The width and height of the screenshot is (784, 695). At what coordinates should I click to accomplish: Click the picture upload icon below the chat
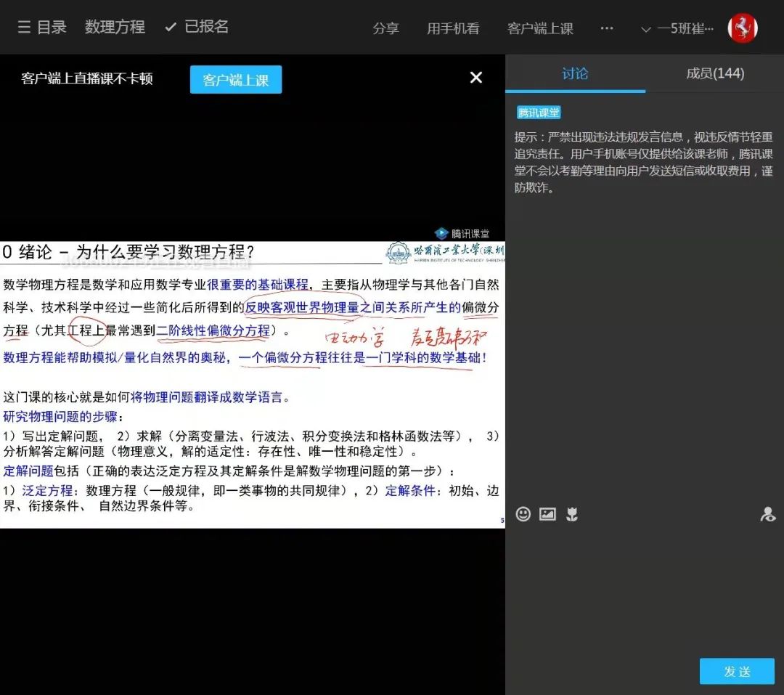click(x=547, y=514)
